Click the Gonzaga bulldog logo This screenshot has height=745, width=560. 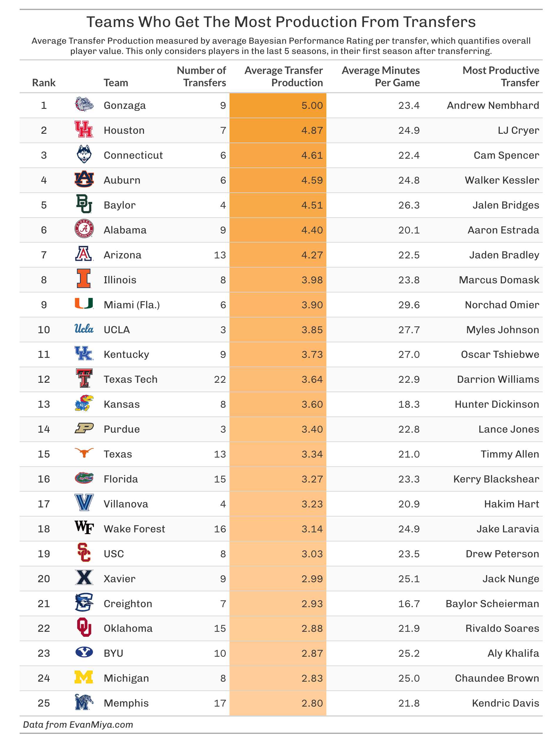(x=84, y=105)
